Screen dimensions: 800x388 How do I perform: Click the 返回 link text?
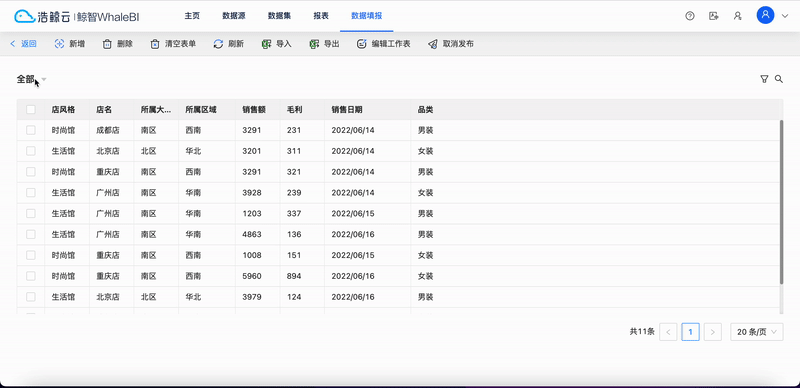pyautogui.click(x=29, y=44)
